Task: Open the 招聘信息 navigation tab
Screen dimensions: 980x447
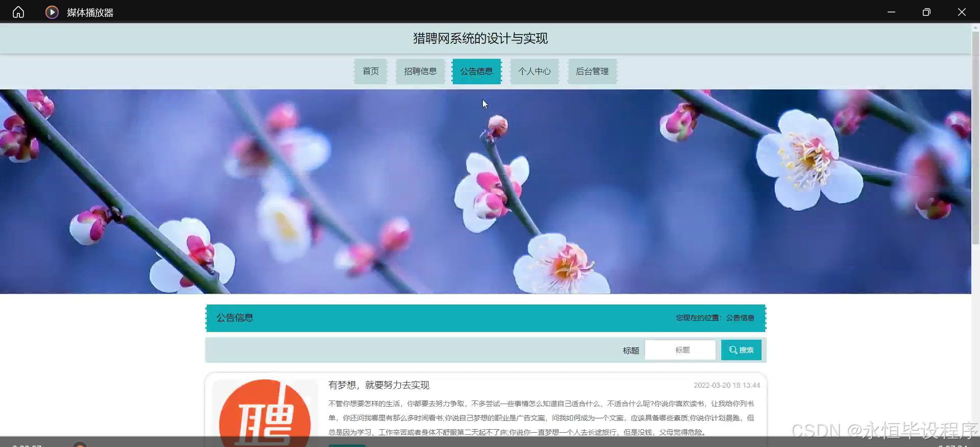Action: pyautogui.click(x=420, y=72)
